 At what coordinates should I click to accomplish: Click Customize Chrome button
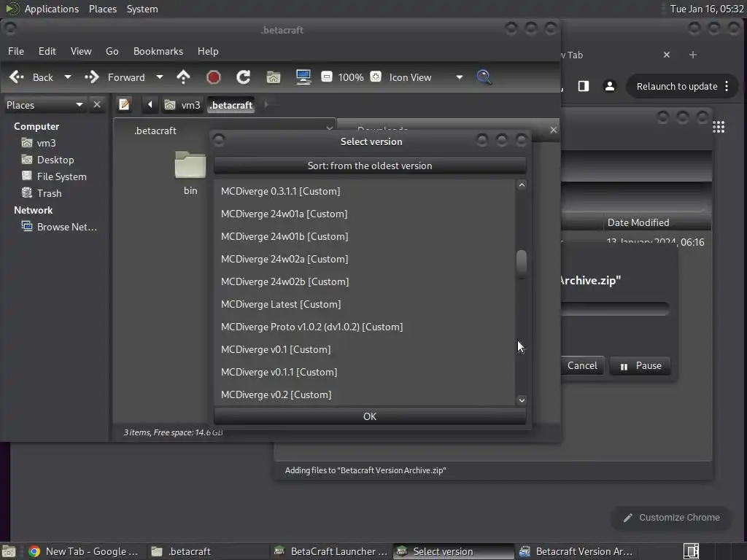pos(671,518)
